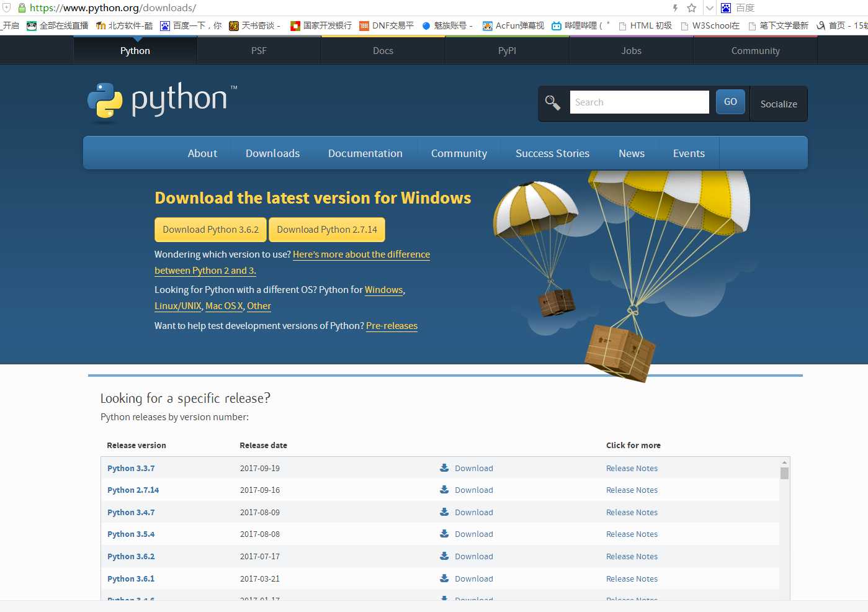
Task: Follow the Linux/UNIX link
Action: click(x=178, y=306)
